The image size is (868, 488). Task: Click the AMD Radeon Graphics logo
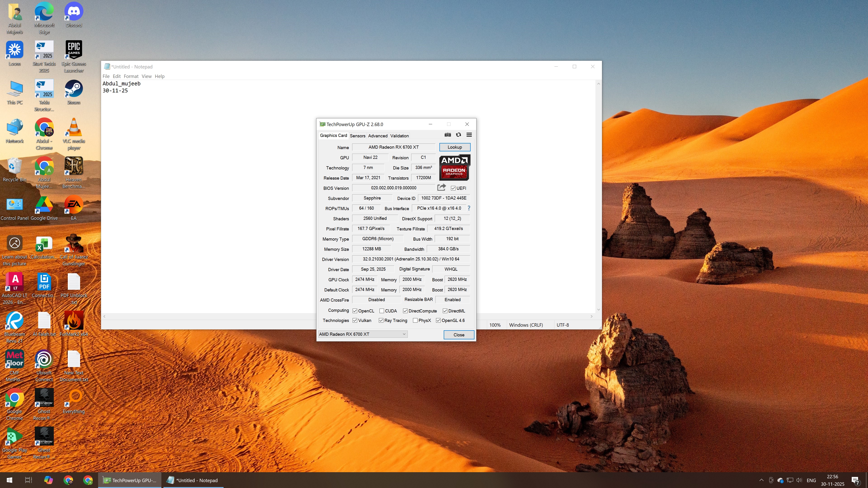[x=454, y=167]
